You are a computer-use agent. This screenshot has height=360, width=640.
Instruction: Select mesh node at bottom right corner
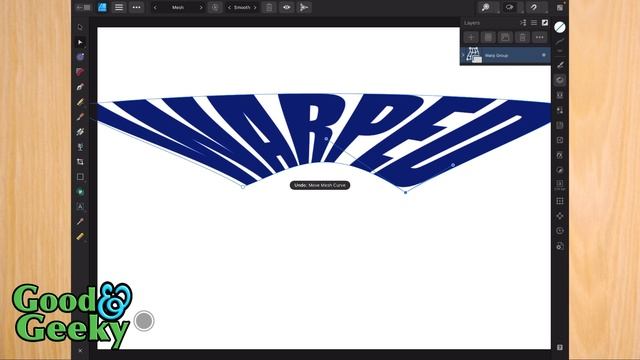tap(405, 192)
